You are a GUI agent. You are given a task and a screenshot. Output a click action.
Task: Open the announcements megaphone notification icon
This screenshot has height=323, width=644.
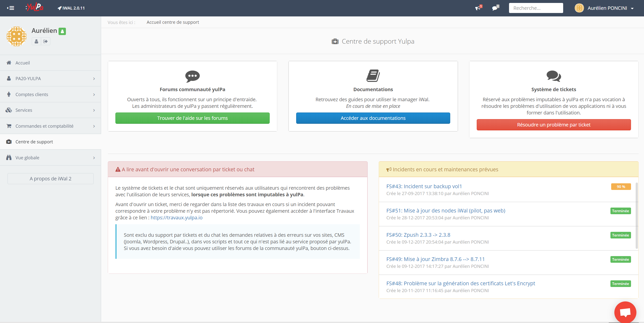coord(478,8)
